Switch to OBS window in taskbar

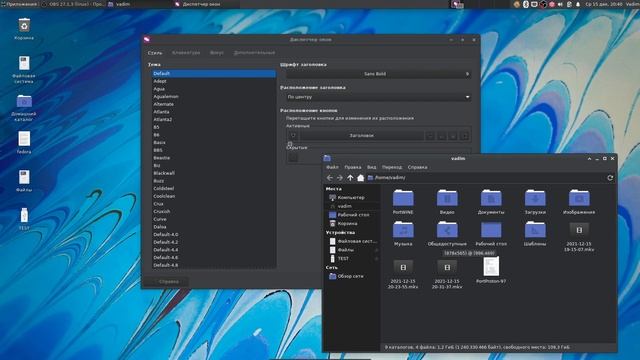click(x=73, y=4)
